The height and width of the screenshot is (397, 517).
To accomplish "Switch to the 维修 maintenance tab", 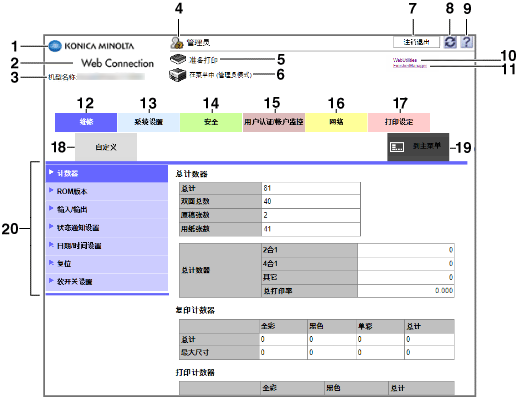I will coord(86,122).
